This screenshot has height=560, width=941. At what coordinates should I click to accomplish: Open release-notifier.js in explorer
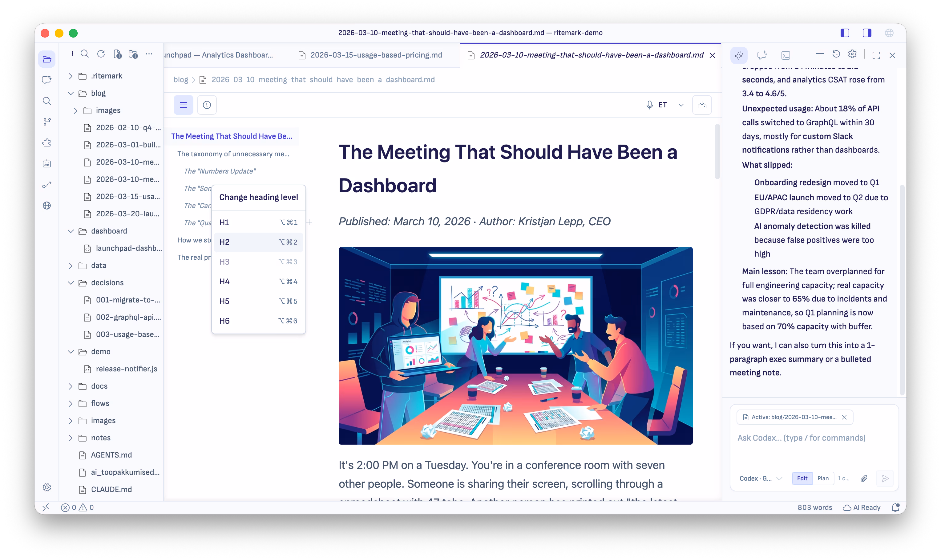[x=126, y=369]
